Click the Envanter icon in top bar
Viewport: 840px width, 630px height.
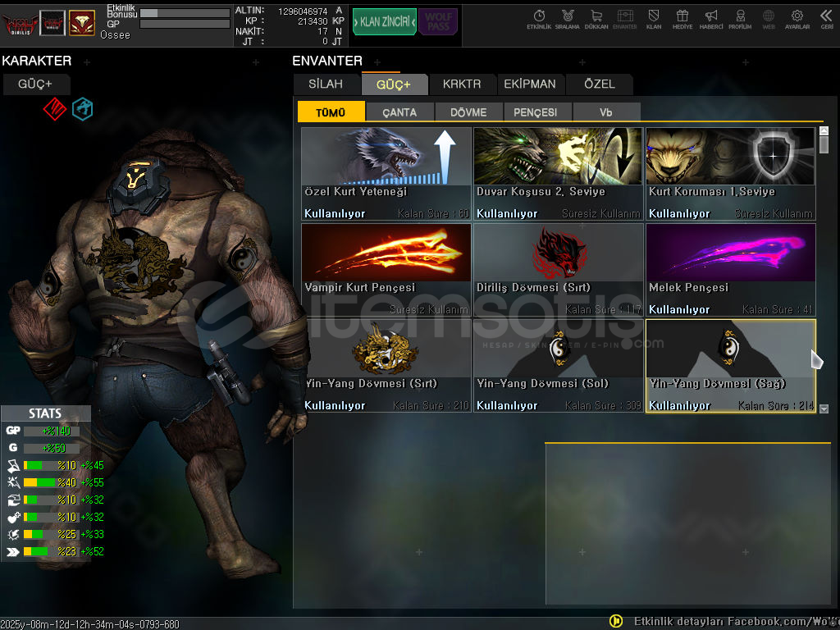[x=624, y=19]
